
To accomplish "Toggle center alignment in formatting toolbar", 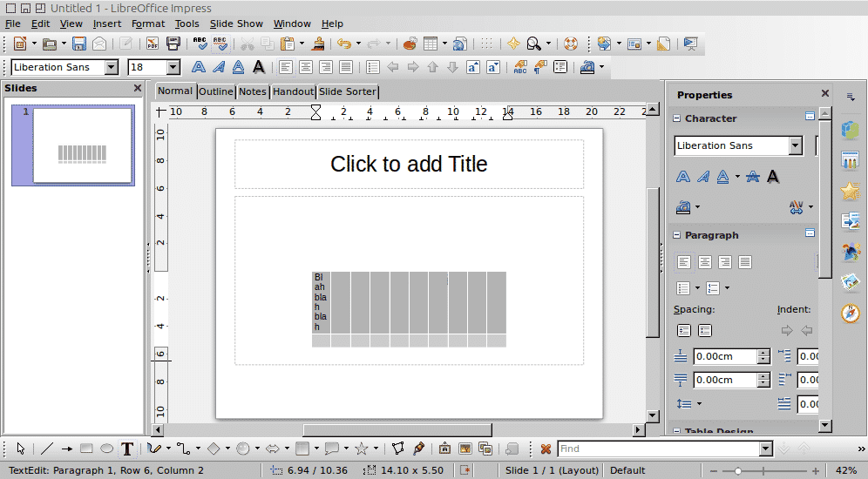I will click(306, 67).
